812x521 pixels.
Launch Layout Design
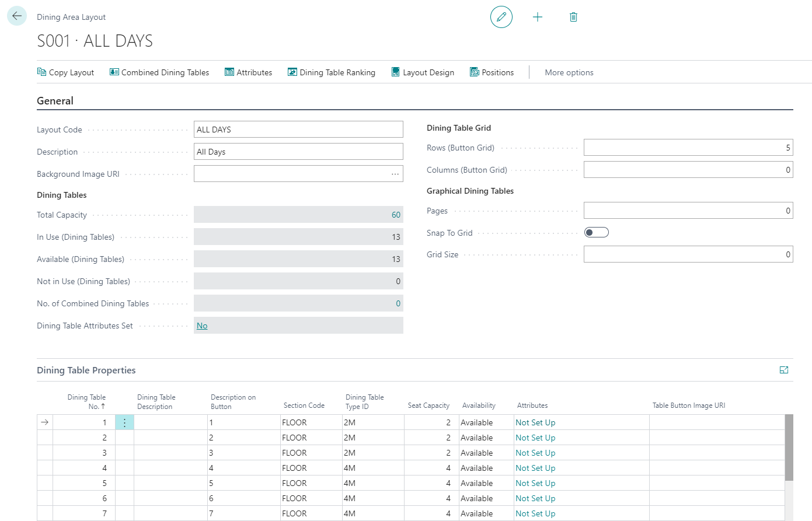click(x=423, y=72)
